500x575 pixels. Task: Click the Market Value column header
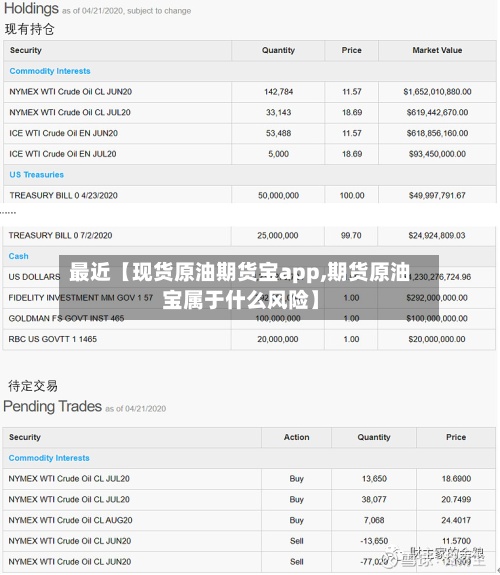[x=437, y=50]
